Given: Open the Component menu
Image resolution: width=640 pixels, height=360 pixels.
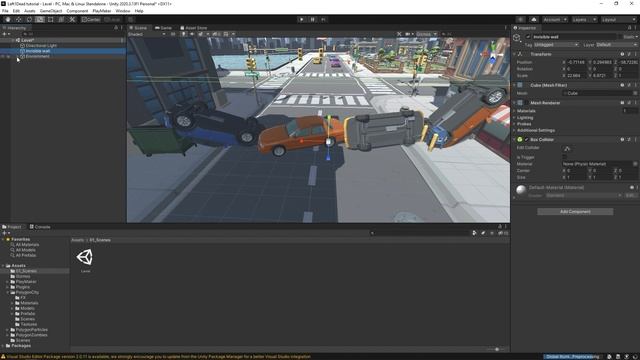Looking at the screenshot, I should [x=77, y=11].
